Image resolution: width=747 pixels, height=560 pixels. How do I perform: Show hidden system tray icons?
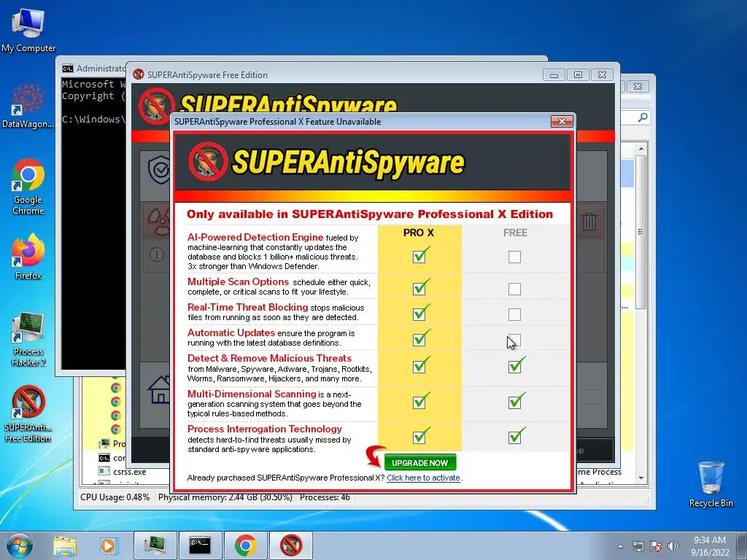pos(620,546)
